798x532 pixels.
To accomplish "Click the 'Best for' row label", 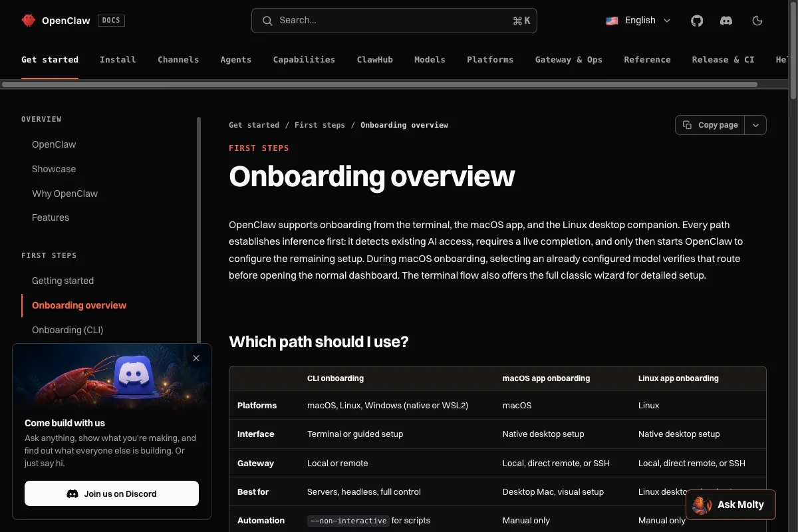I will pyautogui.click(x=253, y=492).
